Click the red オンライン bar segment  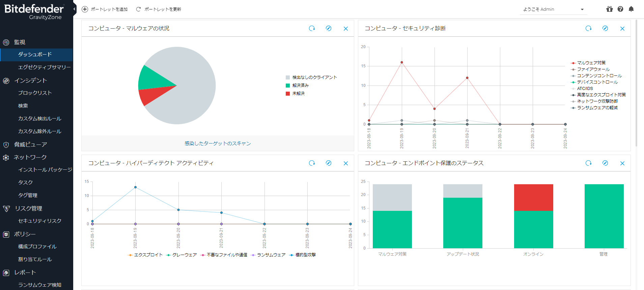[533, 197]
